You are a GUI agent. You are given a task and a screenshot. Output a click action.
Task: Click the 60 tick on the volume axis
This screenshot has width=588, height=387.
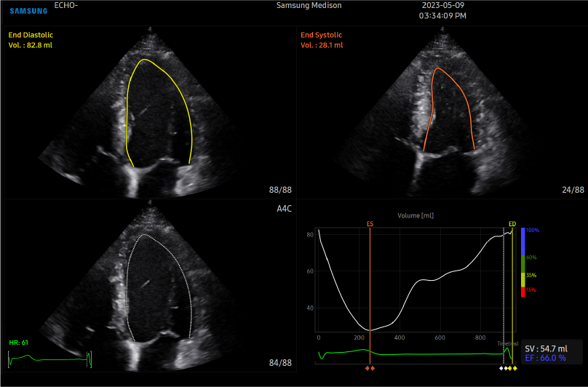(310, 271)
